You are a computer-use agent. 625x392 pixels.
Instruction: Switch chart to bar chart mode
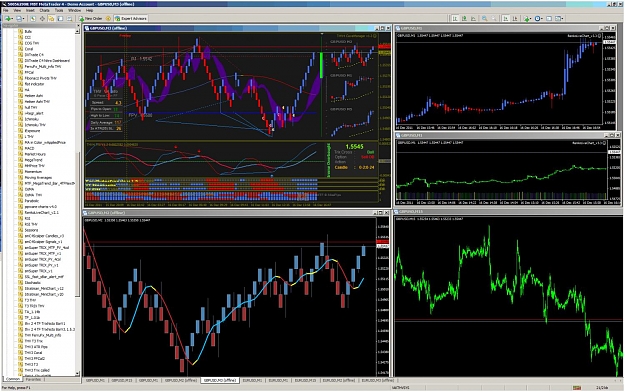[x=455, y=18]
